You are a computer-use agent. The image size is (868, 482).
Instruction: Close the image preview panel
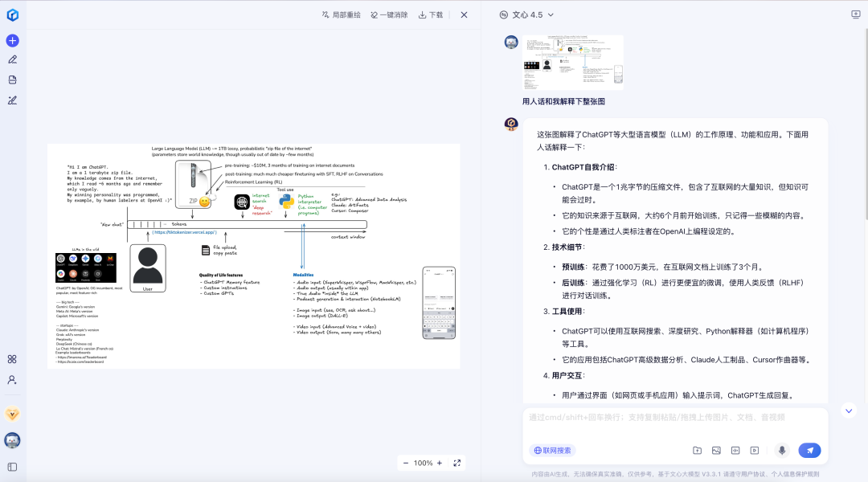point(464,15)
